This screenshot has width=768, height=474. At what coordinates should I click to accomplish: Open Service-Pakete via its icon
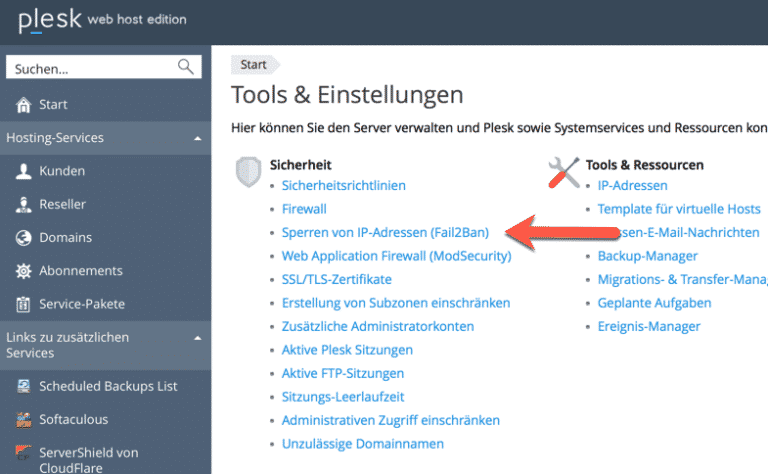tap(23, 304)
